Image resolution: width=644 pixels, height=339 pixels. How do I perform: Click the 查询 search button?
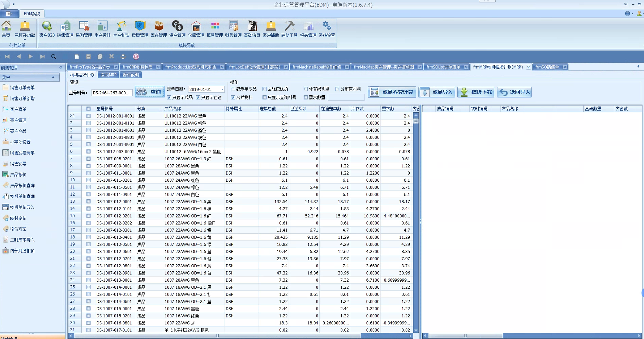tap(150, 92)
